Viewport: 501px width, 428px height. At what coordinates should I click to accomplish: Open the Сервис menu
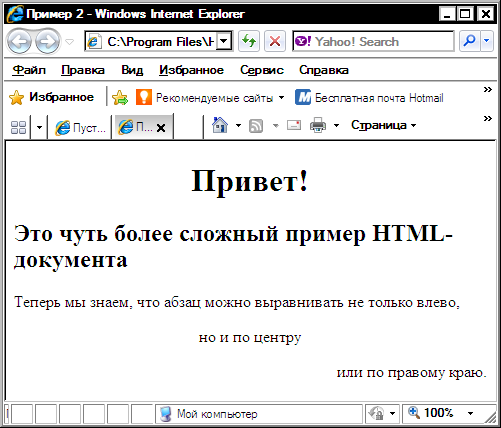pyautogui.click(x=262, y=70)
